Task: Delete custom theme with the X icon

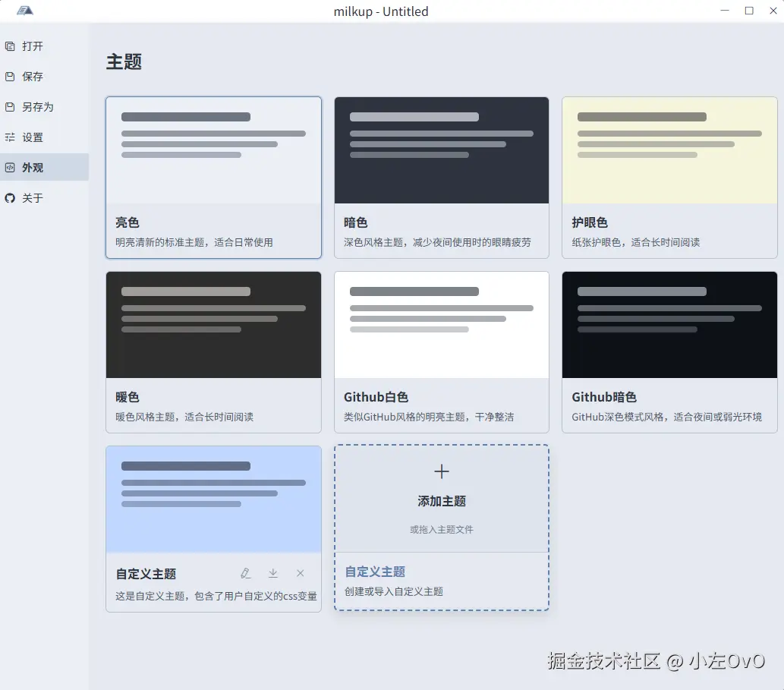Action: coord(300,573)
